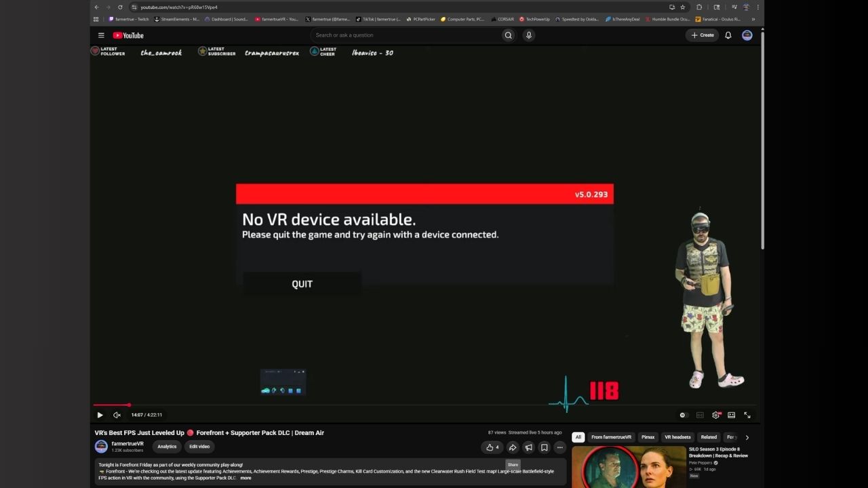Enter fullscreen video mode
The width and height of the screenshot is (868, 488).
[747, 415]
